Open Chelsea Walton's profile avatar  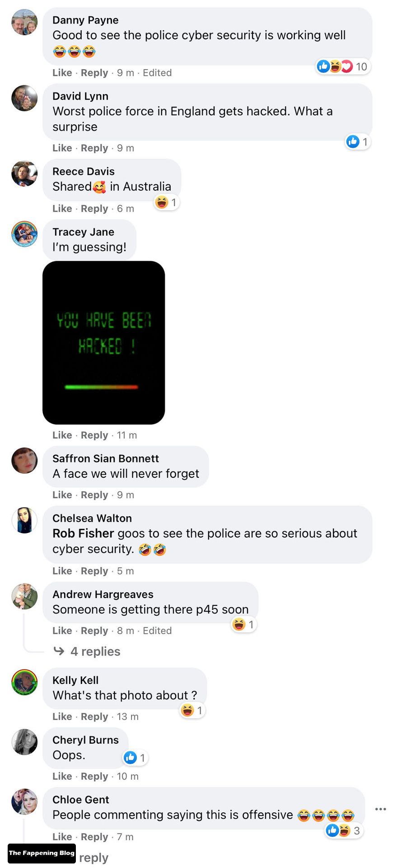(24, 520)
